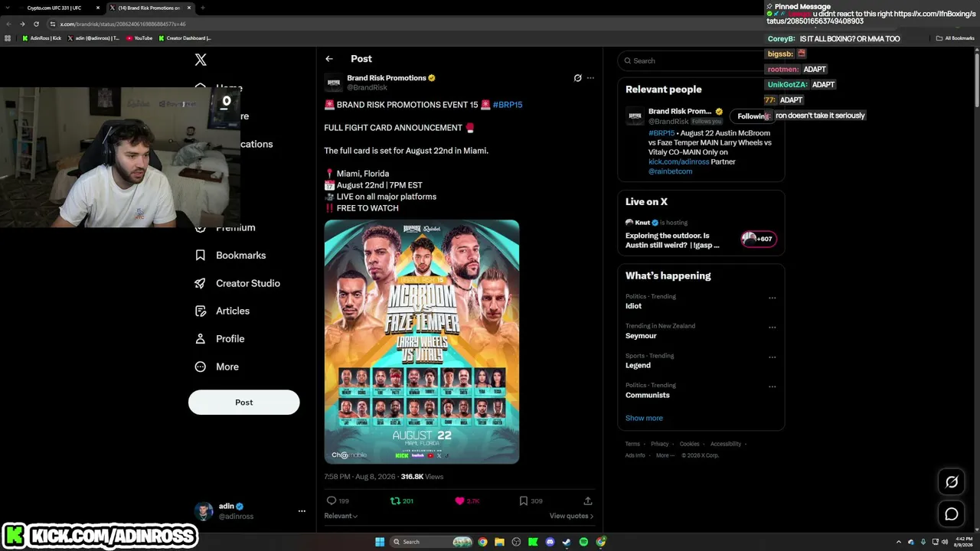Join the Knut live space listeners badge
This screenshot has height=551, width=980.
[x=759, y=239]
